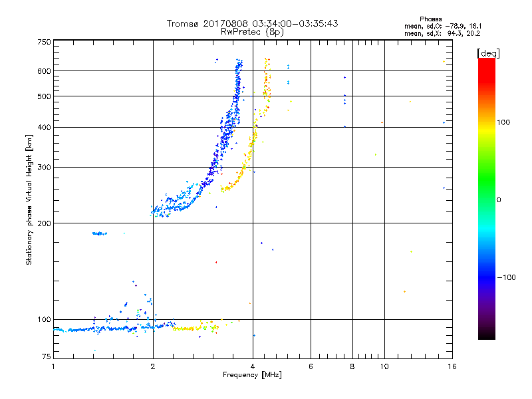Click the isolated red point near 150 km
The width and height of the screenshot is (532, 399).
[215, 262]
